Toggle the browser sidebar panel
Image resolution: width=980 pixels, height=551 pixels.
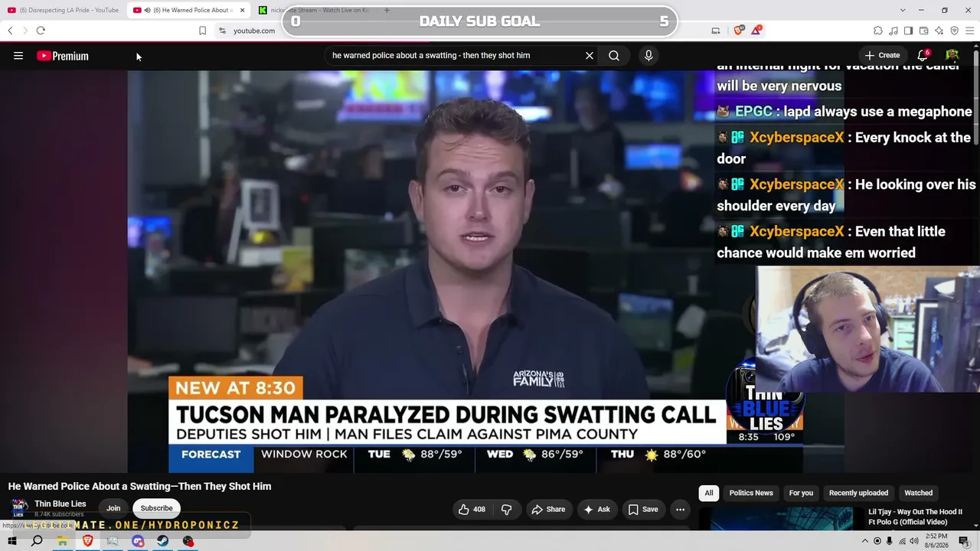[x=908, y=31]
